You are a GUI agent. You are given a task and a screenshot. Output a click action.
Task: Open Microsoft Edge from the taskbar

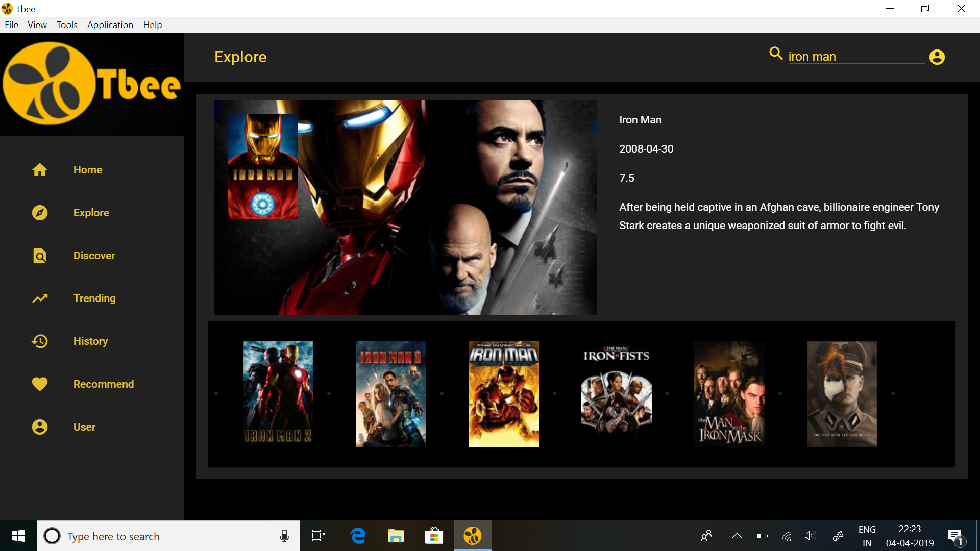(x=358, y=536)
